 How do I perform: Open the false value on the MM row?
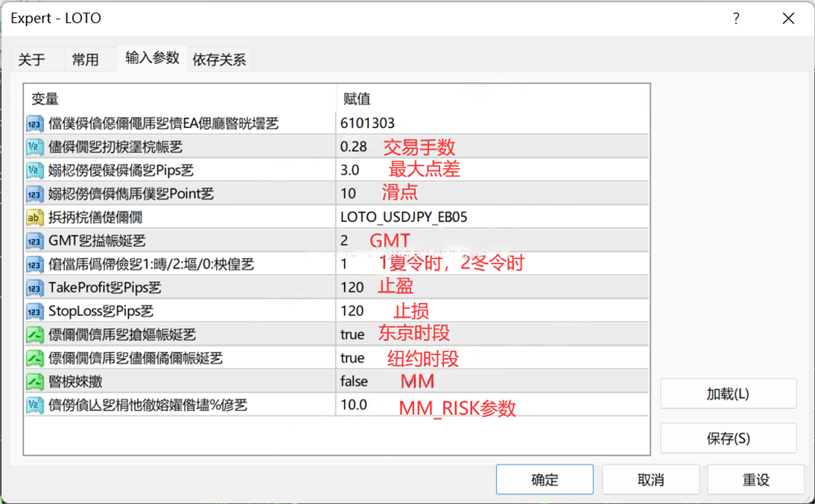(x=354, y=381)
